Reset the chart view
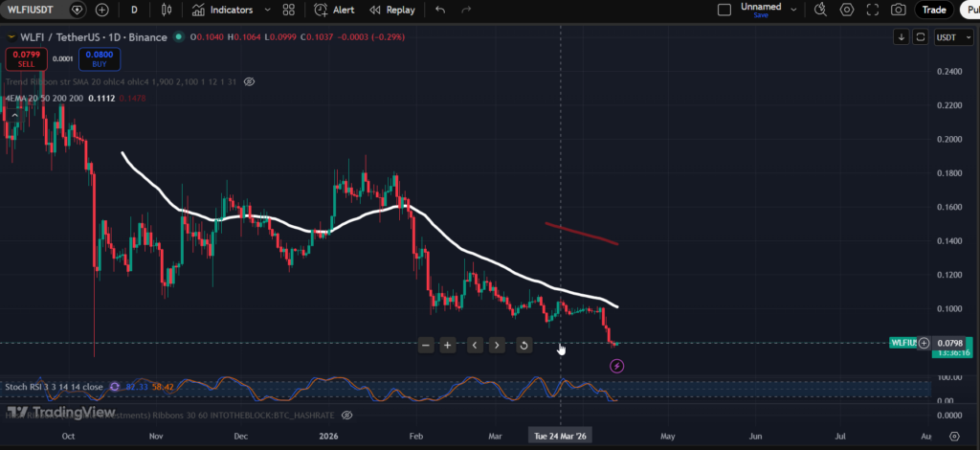Viewport: 980px width, 450px height. [523, 345]
